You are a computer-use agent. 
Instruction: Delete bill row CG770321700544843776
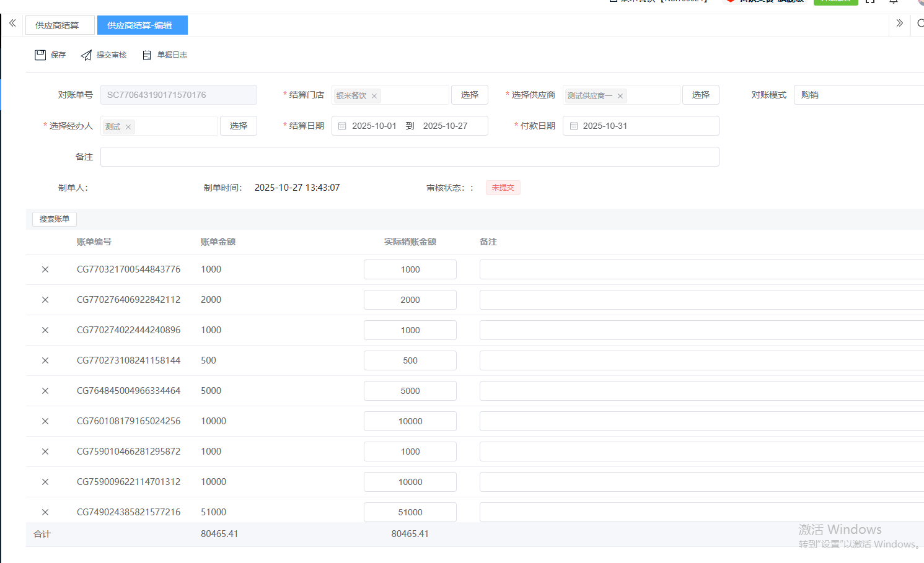pyautogui.click(x=45, y=269)
